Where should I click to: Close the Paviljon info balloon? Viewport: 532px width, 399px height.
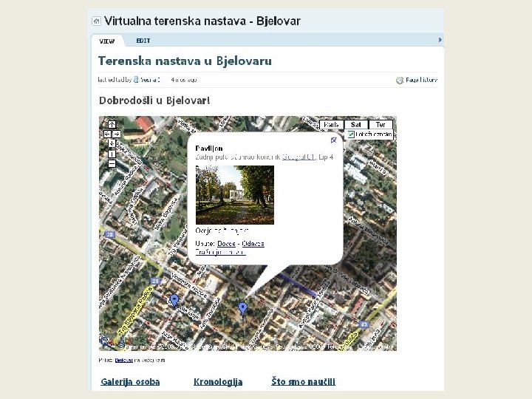click(x=333, y=140)
